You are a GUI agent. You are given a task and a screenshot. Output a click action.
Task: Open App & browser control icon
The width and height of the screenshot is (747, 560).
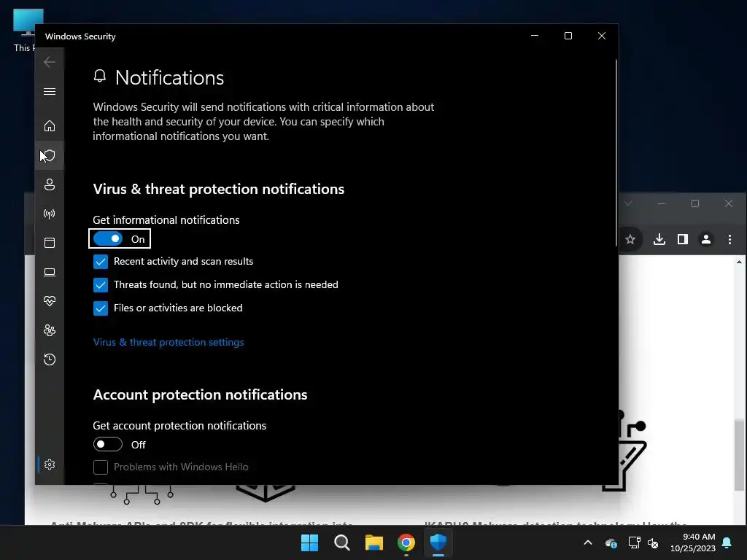(x=50, y=243)
